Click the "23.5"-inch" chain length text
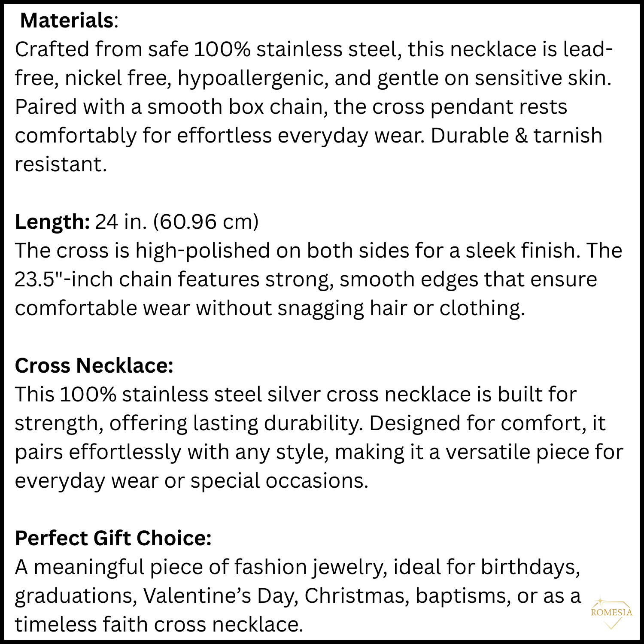The width and height of the screenshot is (644, 644). coord(64,279)
